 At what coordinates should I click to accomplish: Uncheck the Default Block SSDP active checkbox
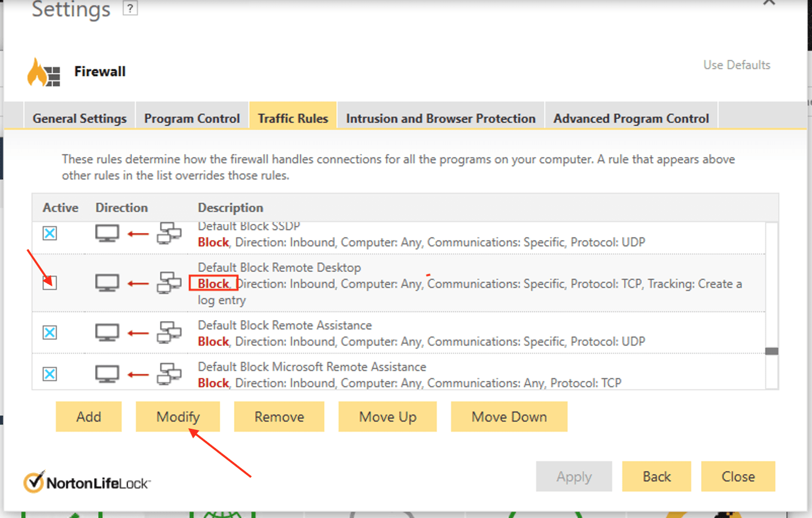[50, 233]
